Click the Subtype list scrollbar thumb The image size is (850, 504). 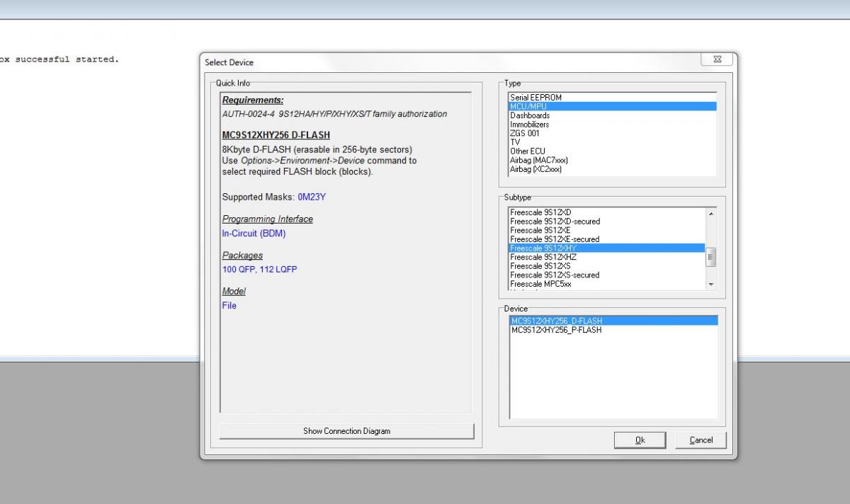point(711,258)
